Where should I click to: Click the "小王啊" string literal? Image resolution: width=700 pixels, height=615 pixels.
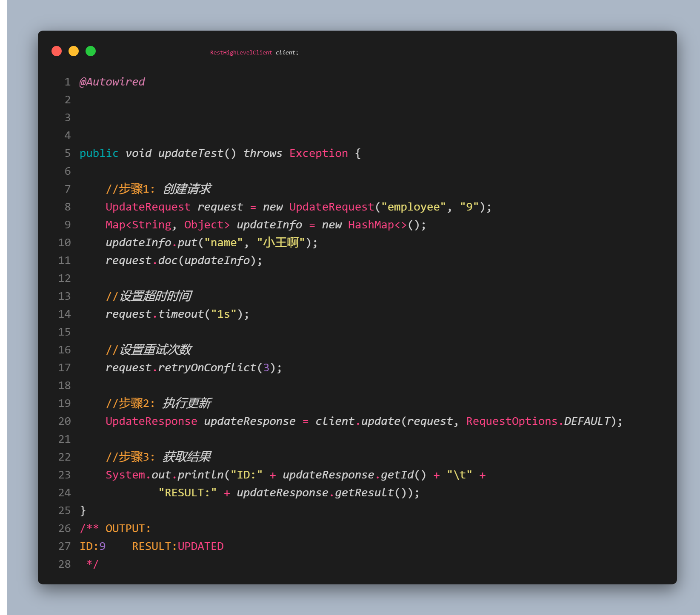[x=281, y=242]
